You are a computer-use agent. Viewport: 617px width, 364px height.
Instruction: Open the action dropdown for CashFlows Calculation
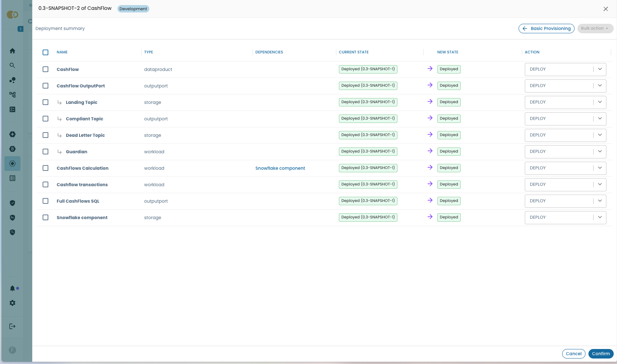click(565, 168)
